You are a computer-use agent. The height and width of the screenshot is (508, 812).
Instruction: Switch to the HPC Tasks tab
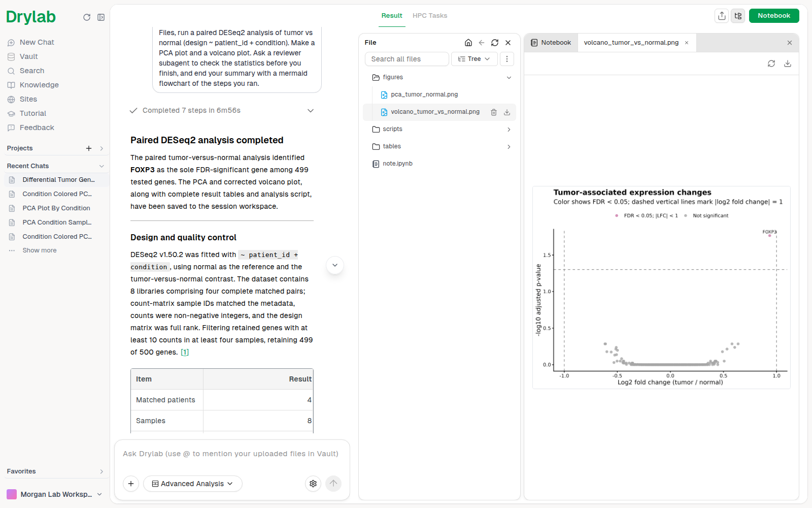pos(430,16)
